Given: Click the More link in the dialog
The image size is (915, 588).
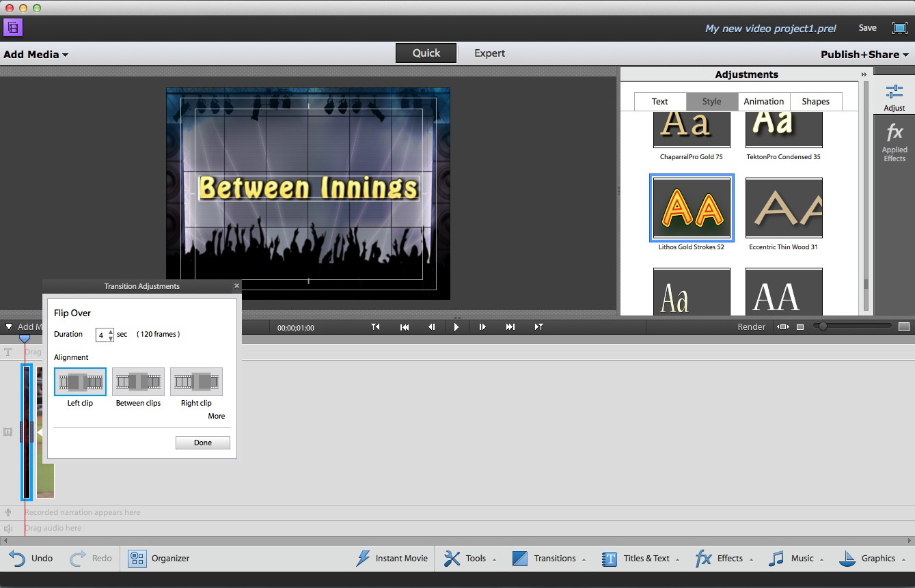Looking at the screenshot, I should (216, 416).
